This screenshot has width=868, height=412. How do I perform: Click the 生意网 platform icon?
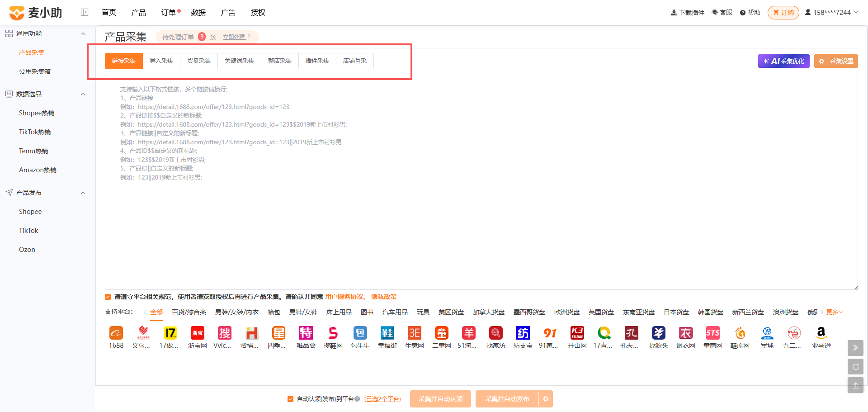415,333
